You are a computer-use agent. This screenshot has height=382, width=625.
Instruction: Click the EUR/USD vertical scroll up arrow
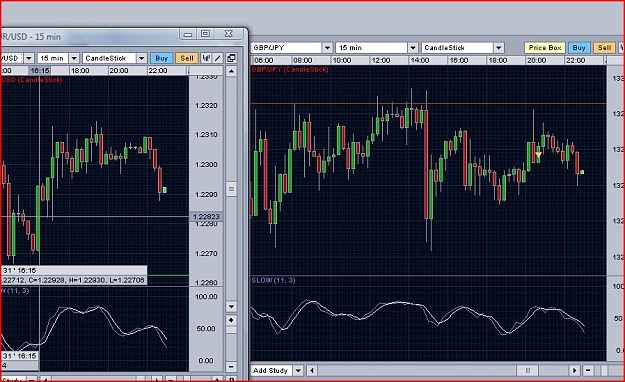(231, 72)
